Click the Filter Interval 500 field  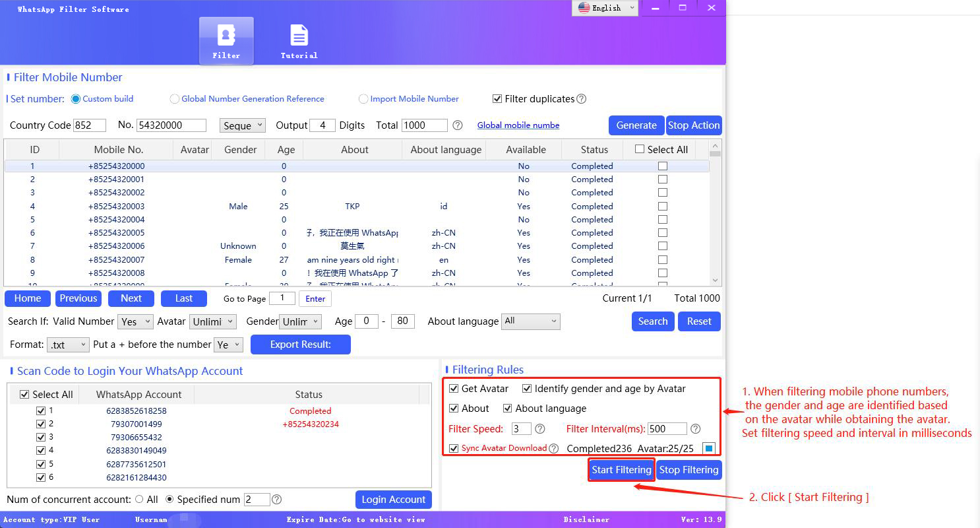[667, 429]
